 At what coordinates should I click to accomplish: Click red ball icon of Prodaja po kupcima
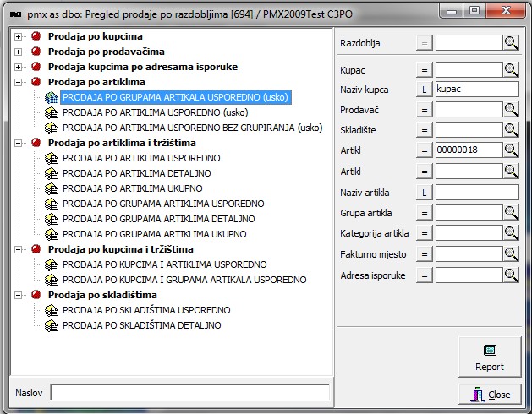coord(36,36)
